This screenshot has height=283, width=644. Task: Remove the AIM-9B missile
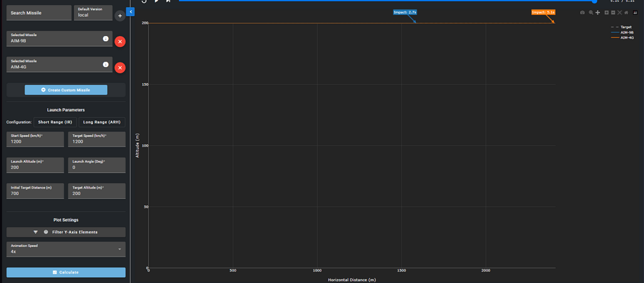[x=120, y=41]
